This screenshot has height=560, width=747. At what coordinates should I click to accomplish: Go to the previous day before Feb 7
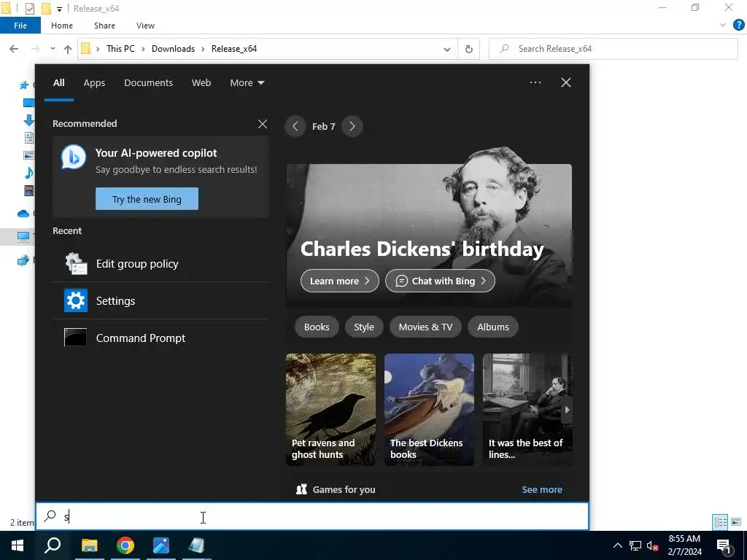click(295, 126)
